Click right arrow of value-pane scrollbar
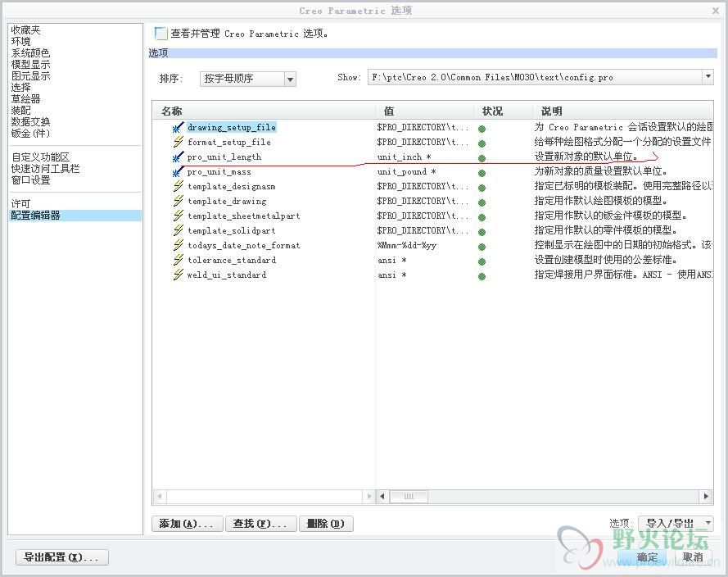728x577 pixels. (706, 496)
